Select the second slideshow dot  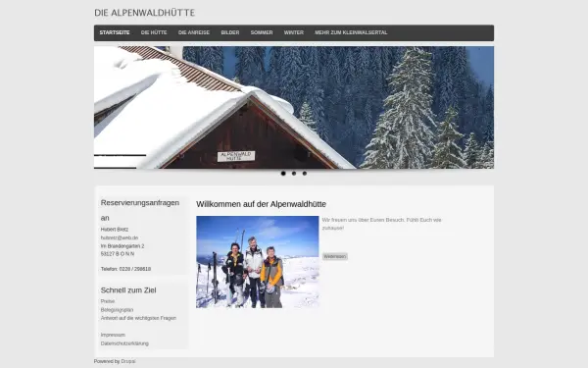[294, 173]
